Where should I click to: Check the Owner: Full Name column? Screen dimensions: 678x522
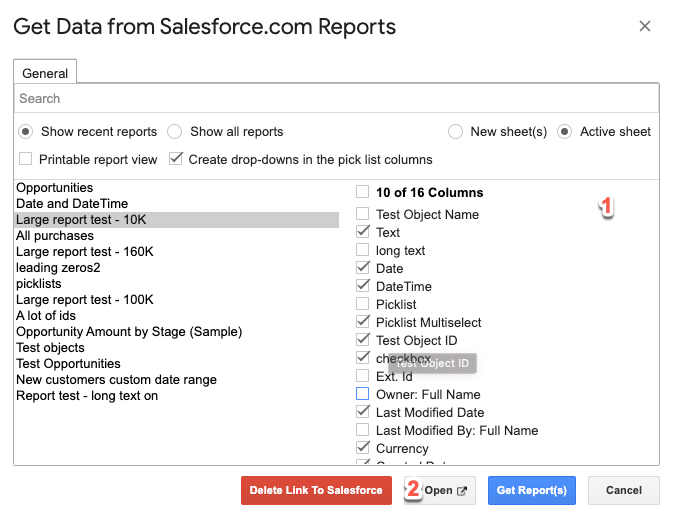362,394
